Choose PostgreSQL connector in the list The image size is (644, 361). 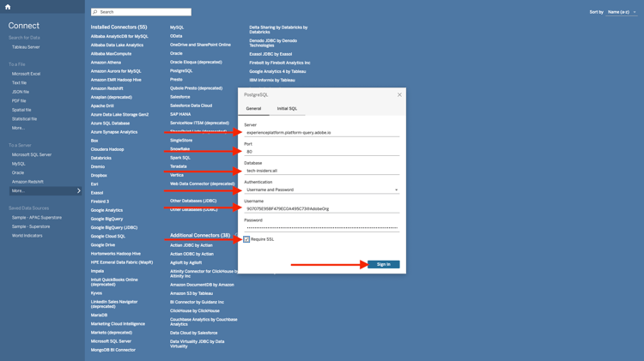pyautogui.click(x=181, y=71)
